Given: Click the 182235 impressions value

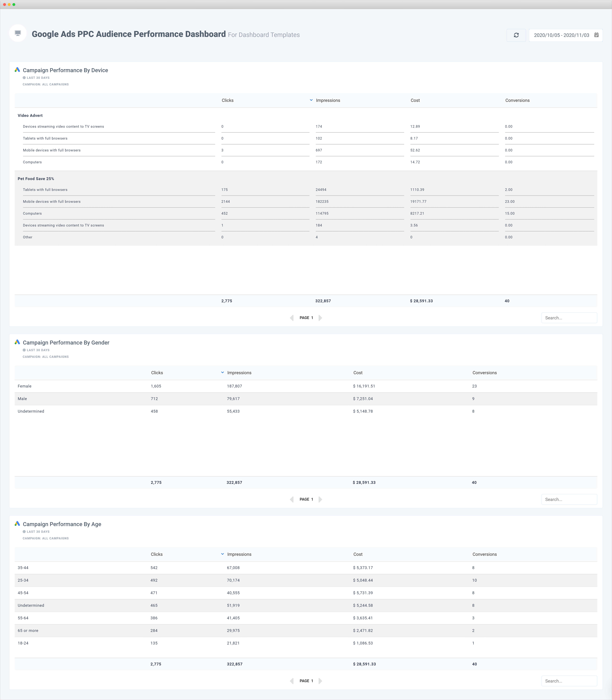Looking at the screenshot, I should [x=322, y=202].
